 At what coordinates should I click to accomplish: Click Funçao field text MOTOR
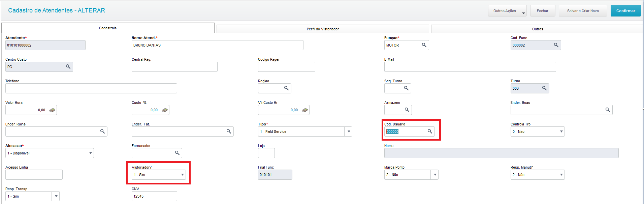[392, 45]
